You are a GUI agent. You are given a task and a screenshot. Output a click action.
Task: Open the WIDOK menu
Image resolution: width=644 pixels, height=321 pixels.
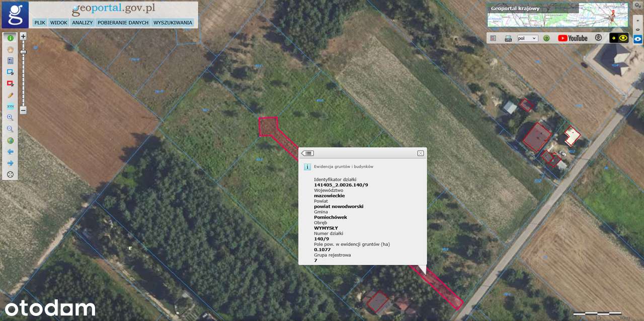59,23
